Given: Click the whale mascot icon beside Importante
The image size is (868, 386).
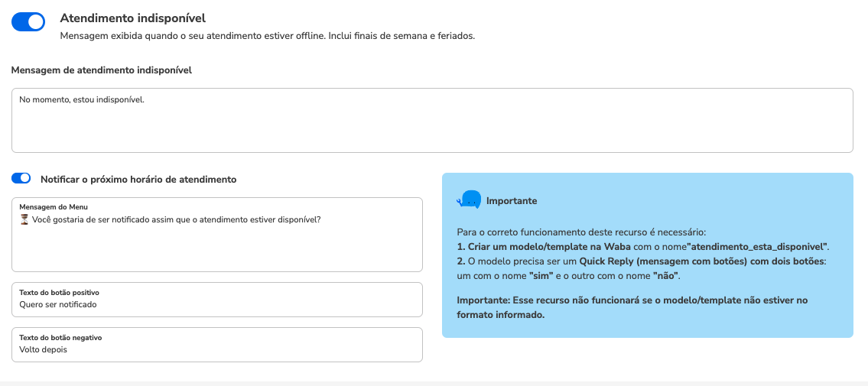Looking at the screenshot, I should (468, 199).
